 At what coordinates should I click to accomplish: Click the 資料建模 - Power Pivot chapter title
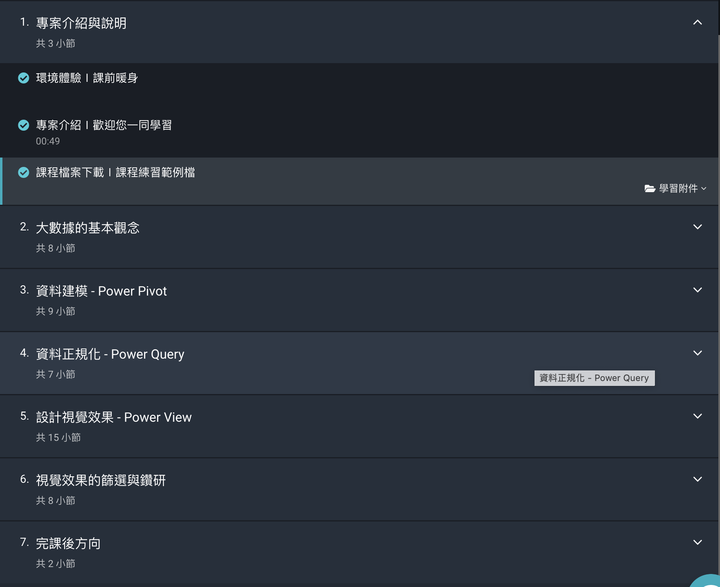(x=101, y=291)
